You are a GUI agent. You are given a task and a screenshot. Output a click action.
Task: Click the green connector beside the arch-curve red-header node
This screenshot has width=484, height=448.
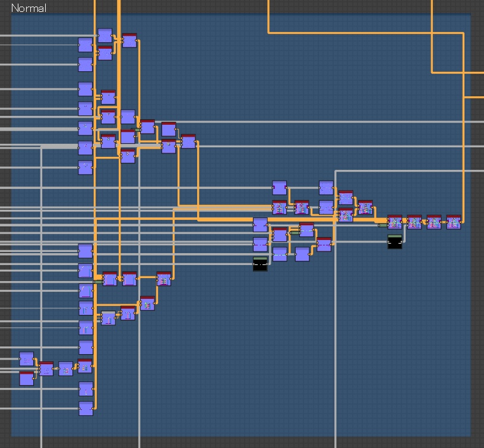pyautogui.click(x=98, y=282)
